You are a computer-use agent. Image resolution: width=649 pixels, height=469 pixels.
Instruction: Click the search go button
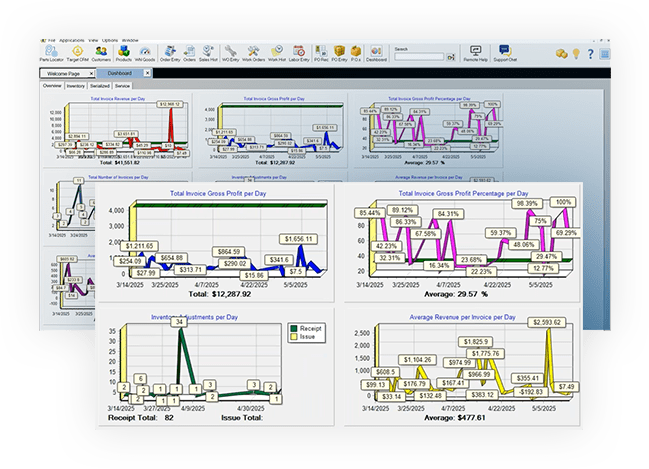coord(448,55)
